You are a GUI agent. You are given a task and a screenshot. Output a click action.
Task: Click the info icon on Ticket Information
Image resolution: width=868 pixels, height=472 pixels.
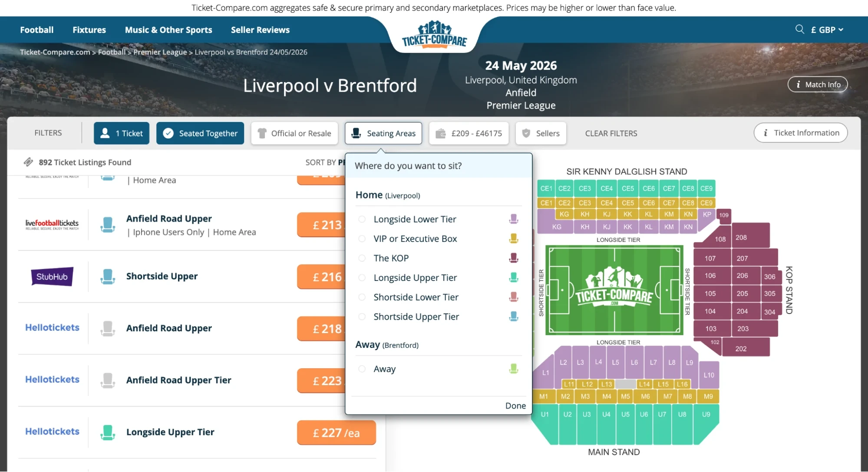pyautogui.click(x=765, y=132)
